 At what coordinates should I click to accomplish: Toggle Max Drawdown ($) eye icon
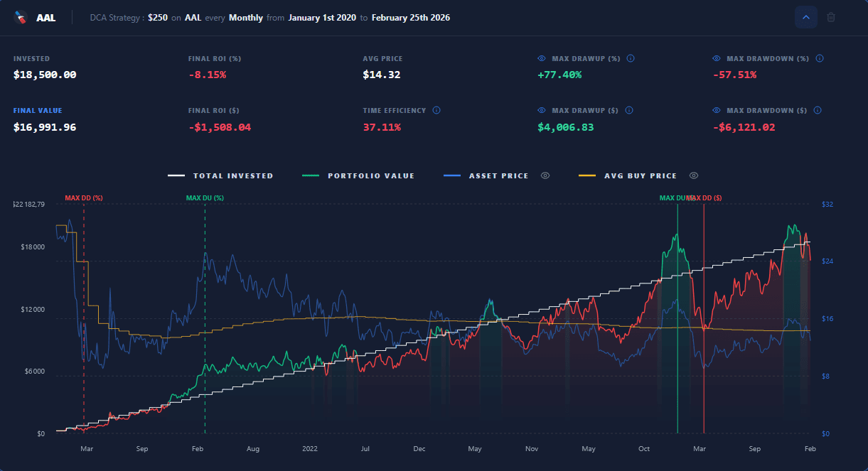point(716,111)
